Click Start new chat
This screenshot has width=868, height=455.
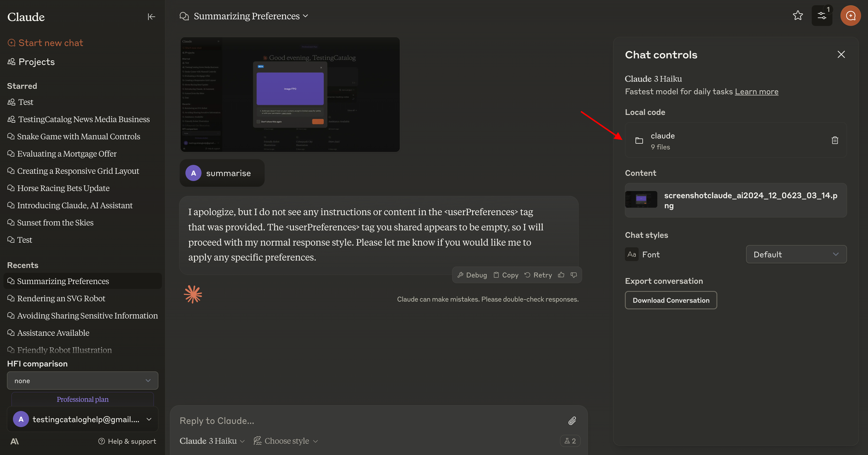tap(46, 43)
